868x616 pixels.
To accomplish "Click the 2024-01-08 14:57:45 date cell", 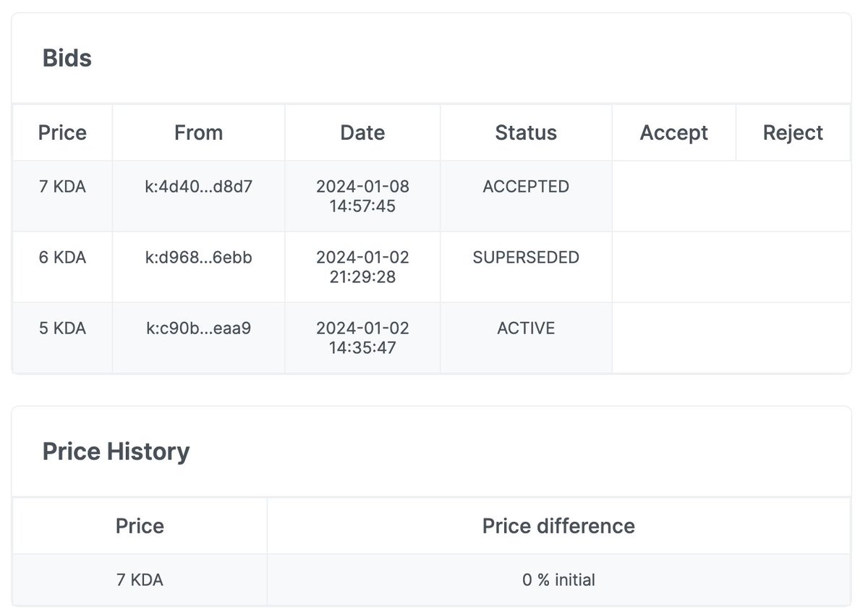I will (x=362, y=196).
